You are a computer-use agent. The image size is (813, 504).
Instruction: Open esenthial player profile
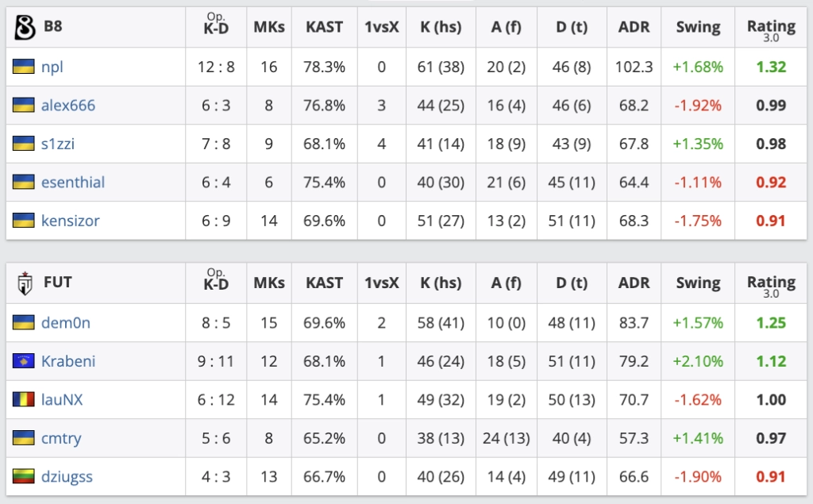tap(73, 182)
